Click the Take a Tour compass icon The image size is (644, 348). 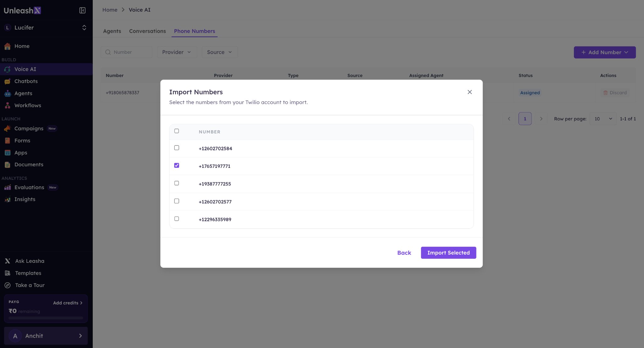pyautogui.click(x=8, y=285)
